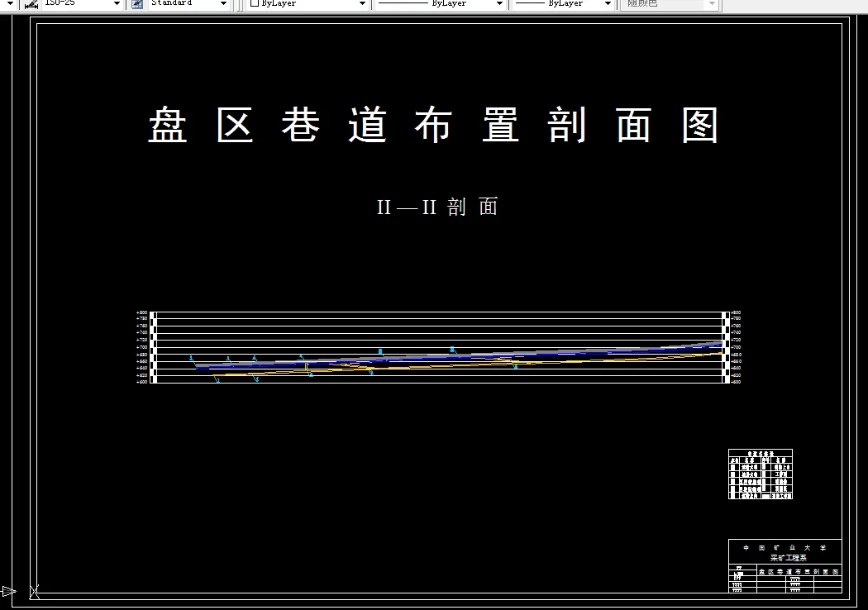This screenshot has height=610, width=868.
Task: Click the flyout arrow at the bottom-left edge
Action: point(7,592)
